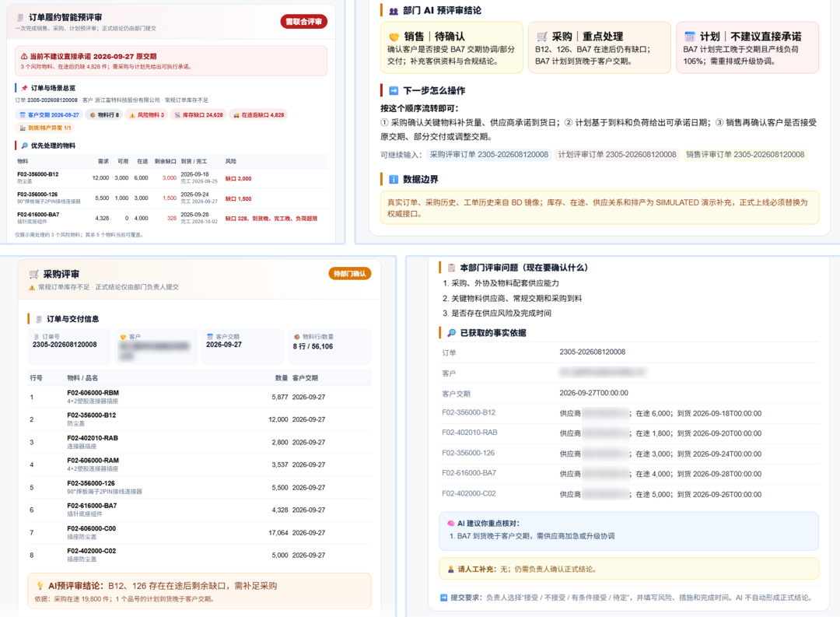Image resolution: width=840 pixels, height=617 pixels.
Task: Click review question 3. 是否存在供应风险及完成时间
Action: coord(496,313)
